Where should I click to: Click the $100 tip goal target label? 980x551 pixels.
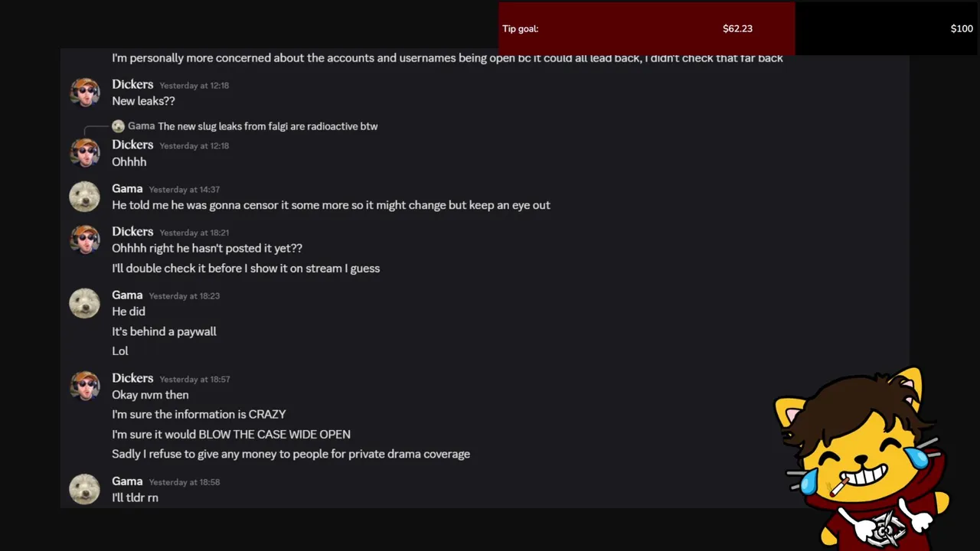tap(961, 29)
